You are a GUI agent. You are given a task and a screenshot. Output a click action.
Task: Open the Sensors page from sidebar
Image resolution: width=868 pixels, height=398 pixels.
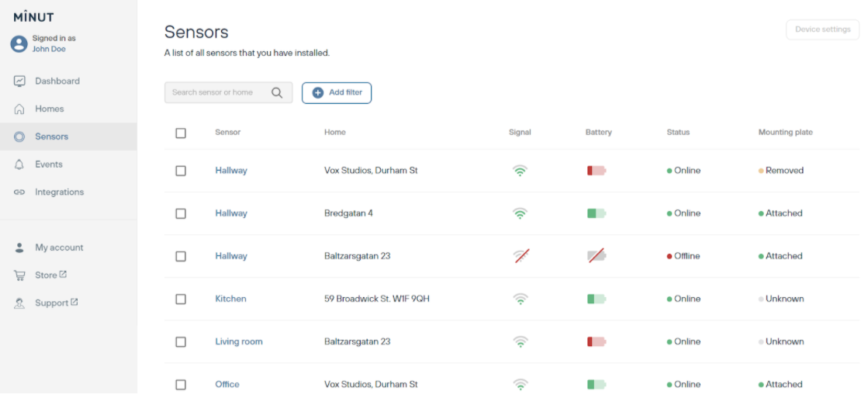[x=51, y=137]
